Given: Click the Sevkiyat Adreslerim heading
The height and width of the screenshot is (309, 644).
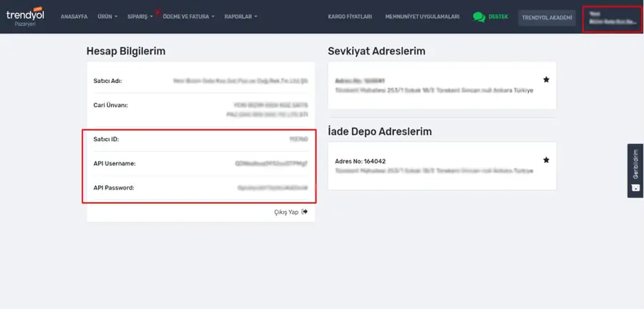Looking at the screenshot, I should (376, 51).
